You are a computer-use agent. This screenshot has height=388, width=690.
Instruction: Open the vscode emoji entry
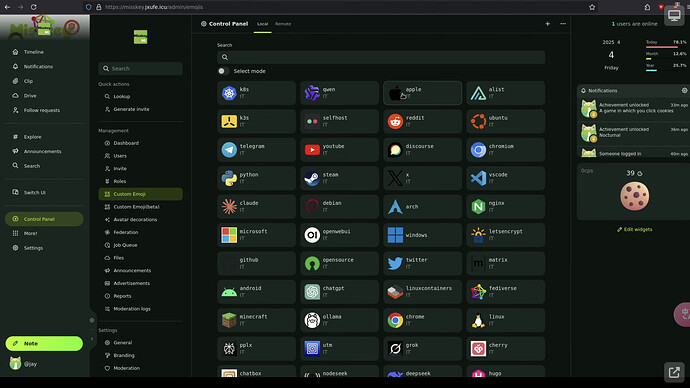(506, 178)
